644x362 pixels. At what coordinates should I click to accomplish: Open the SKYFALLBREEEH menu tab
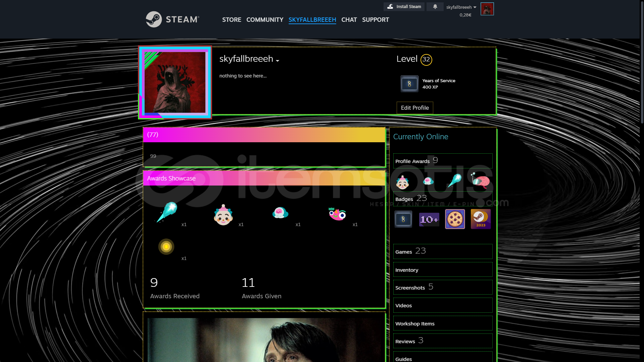[312, 20]
